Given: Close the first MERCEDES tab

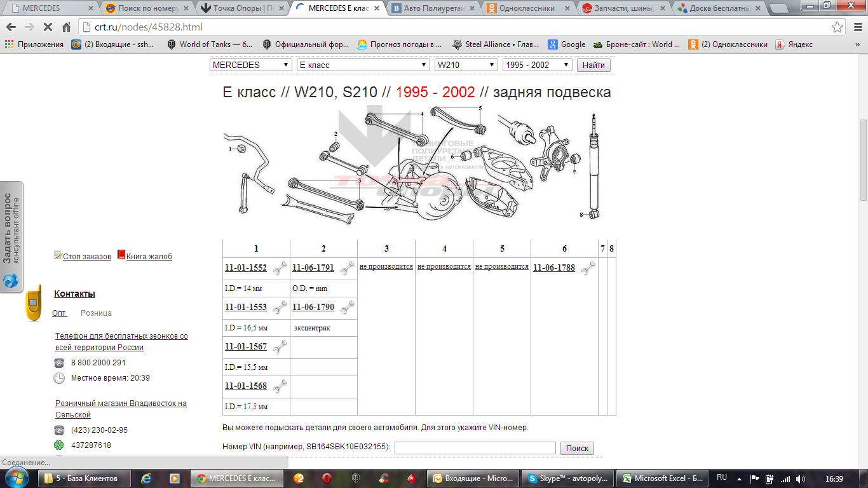Looking at the screenshot, I should 90,8.
